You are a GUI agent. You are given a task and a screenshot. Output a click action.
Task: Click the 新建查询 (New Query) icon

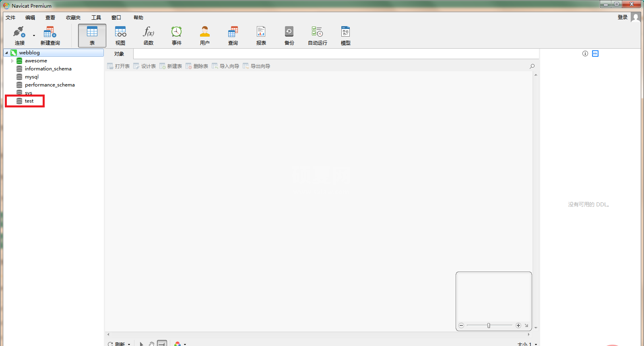click(x=50, y=32)
